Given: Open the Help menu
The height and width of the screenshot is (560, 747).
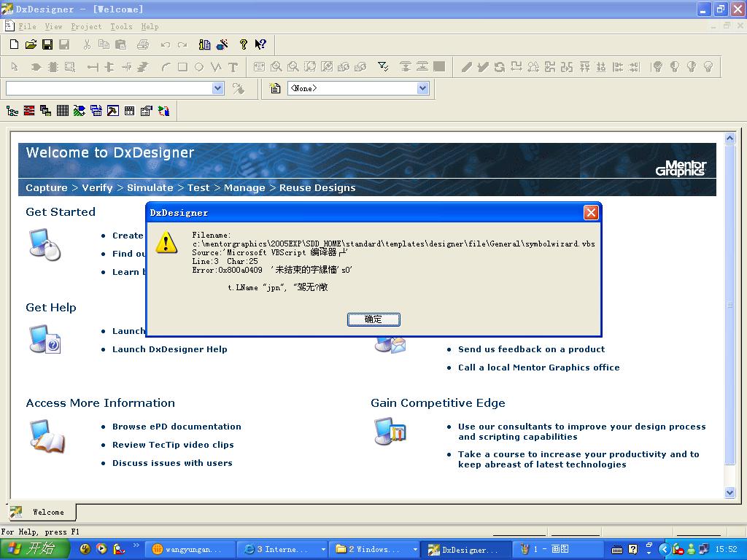Looking at the screenshot, I should coord(150,27).
